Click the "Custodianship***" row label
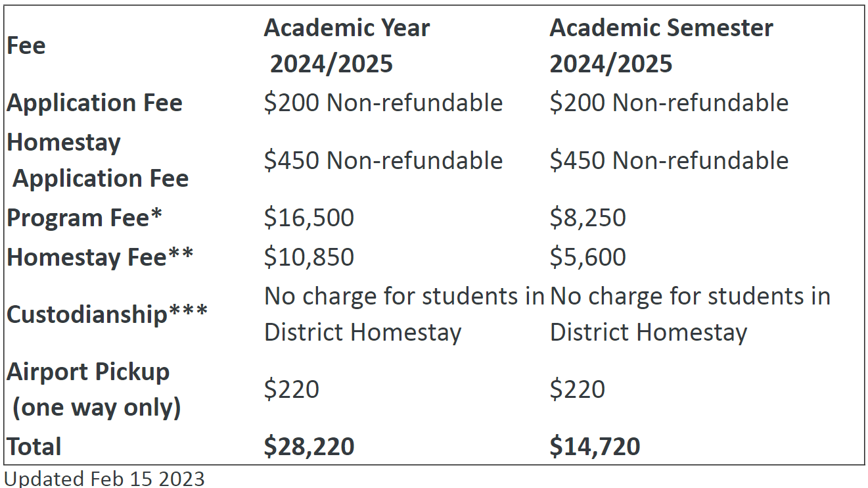The width and height of the screenshot is (868, 488). (x=107, y=314)
